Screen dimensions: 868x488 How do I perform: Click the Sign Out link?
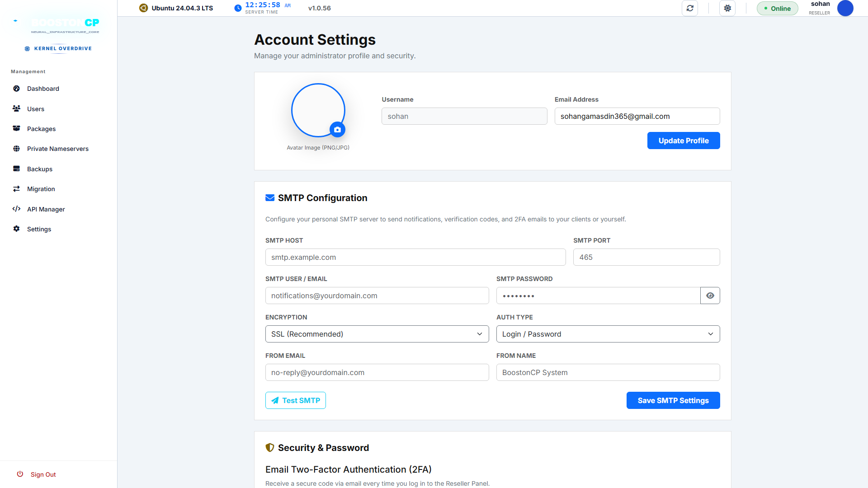pyautogui.click(x=43, y=474)
